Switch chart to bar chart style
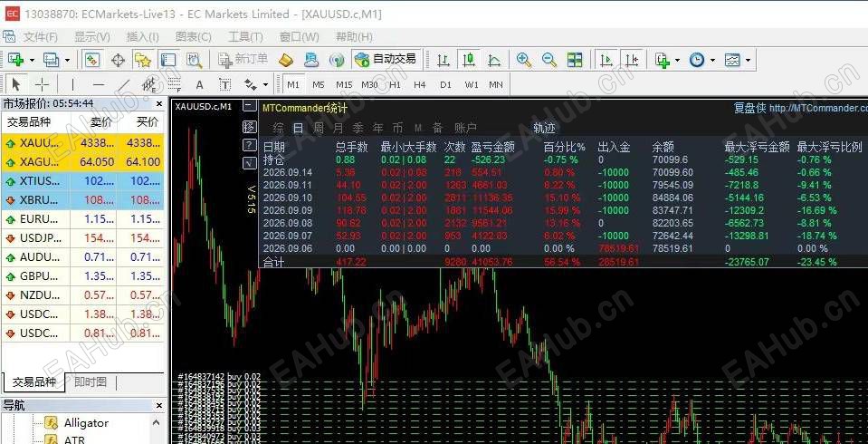Image resolution: width=868 pixels, height=444 pixels. pos(443,60)
